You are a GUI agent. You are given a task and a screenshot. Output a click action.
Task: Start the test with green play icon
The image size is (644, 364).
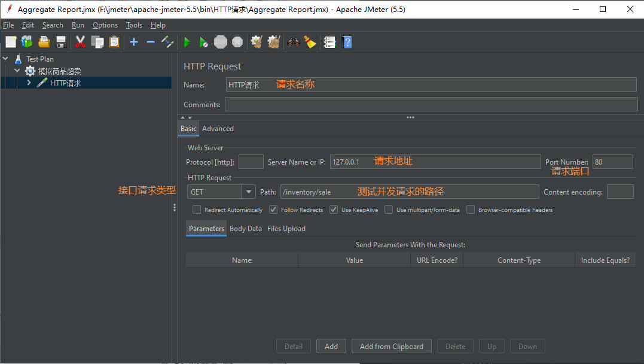(187, 42)
